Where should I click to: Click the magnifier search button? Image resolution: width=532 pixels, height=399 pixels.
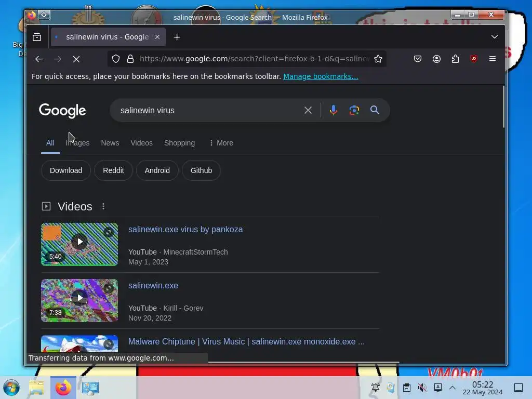point(375,110)
